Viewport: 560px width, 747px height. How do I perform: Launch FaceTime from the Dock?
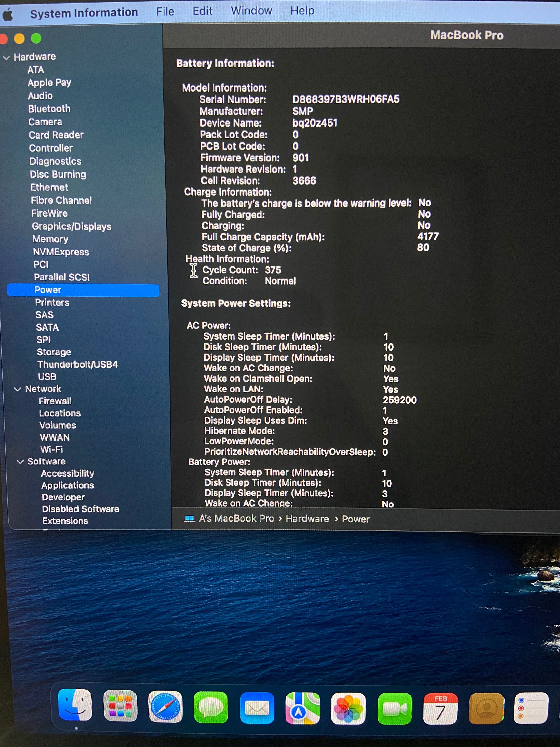point(395,708)
